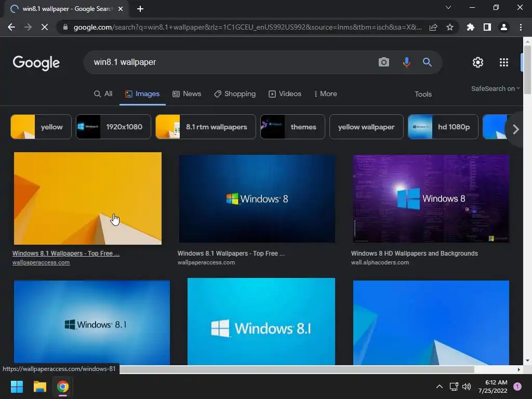Click the Chrome taskbar icon
The image size is (532, 399).
click(63, 387)
